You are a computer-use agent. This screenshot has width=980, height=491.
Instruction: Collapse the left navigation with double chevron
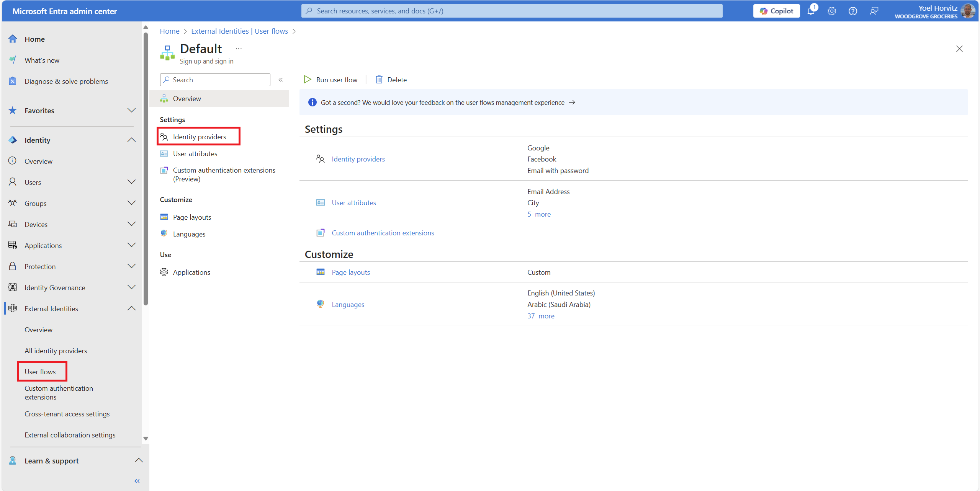[137, 481]
